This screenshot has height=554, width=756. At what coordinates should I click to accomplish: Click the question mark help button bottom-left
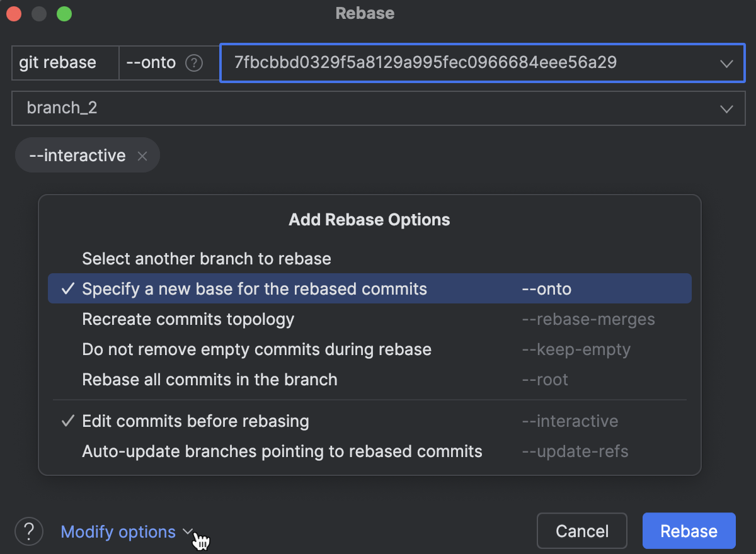28,531
